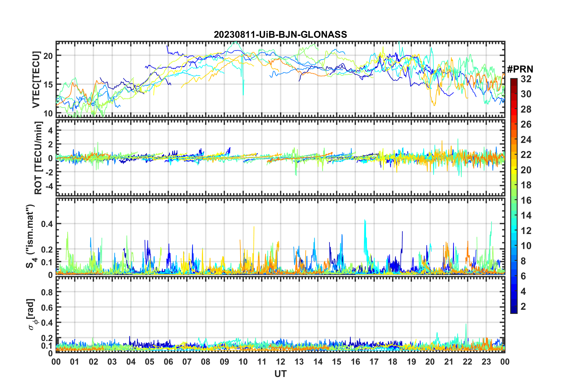This screenshot has height=392, width=561.
Task: Click the VTEC[TECU] y-axis label
Action: click(x=36, y=80)
